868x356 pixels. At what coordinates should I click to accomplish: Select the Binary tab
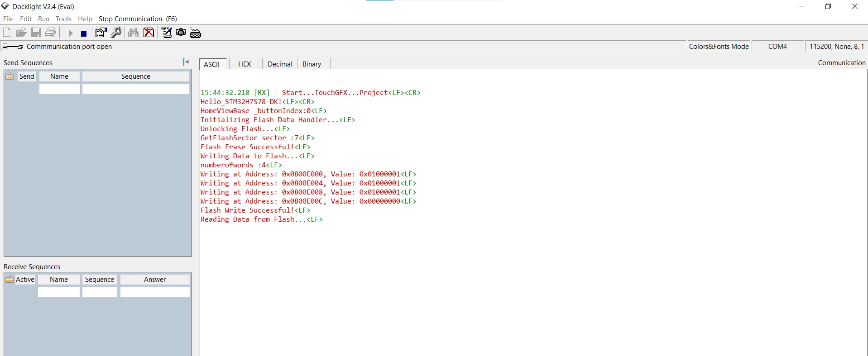312,64
